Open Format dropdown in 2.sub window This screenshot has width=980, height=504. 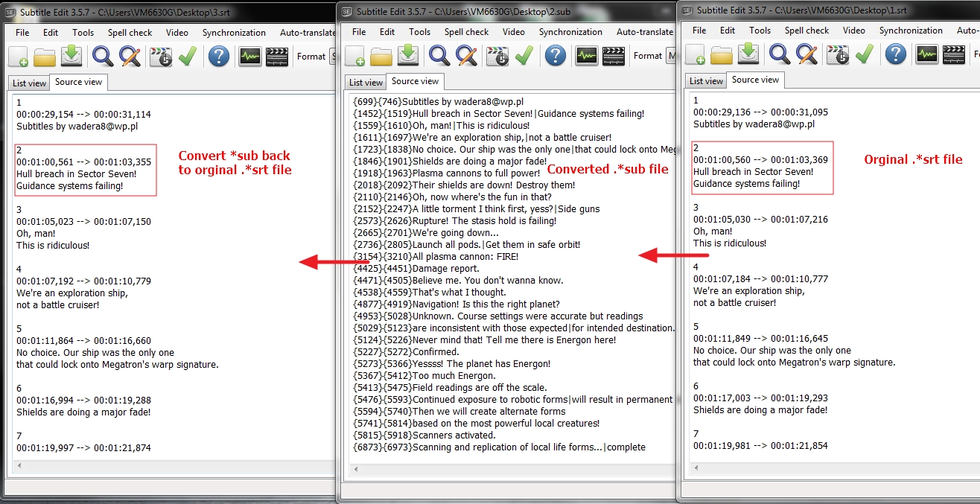tap(671, 56)
